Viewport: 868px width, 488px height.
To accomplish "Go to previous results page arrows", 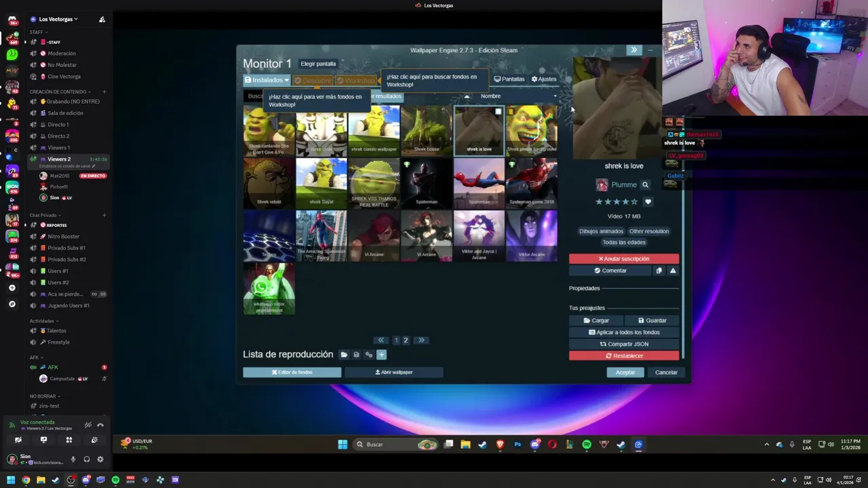I will click(381, 340).
